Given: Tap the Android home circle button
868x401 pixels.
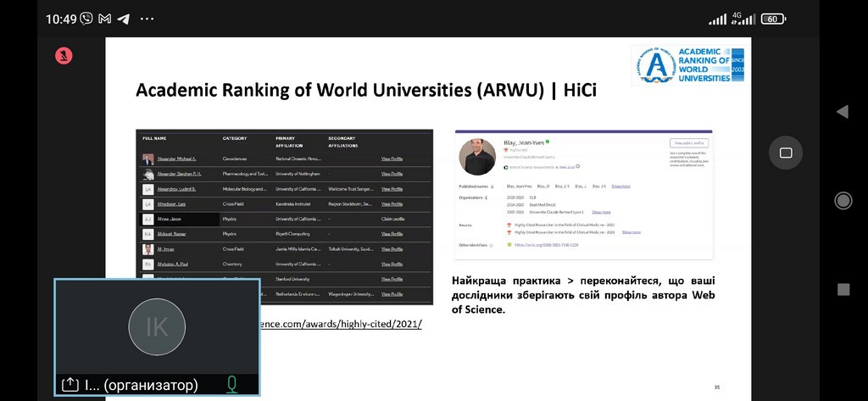Looking at the screenshot, I should pyautogui.click(x=843, y=200).
